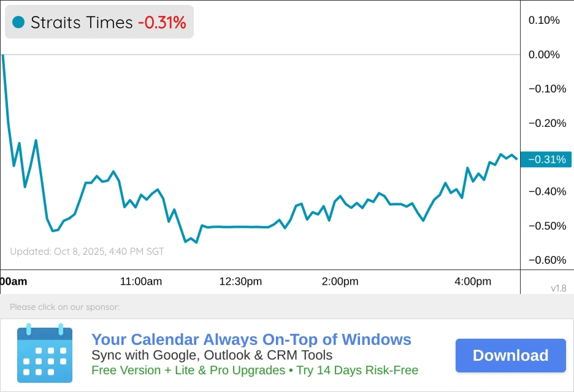Click the 12:30pm time axis label
The width and height of the screenshot is (574, 392).
[240, 282]
